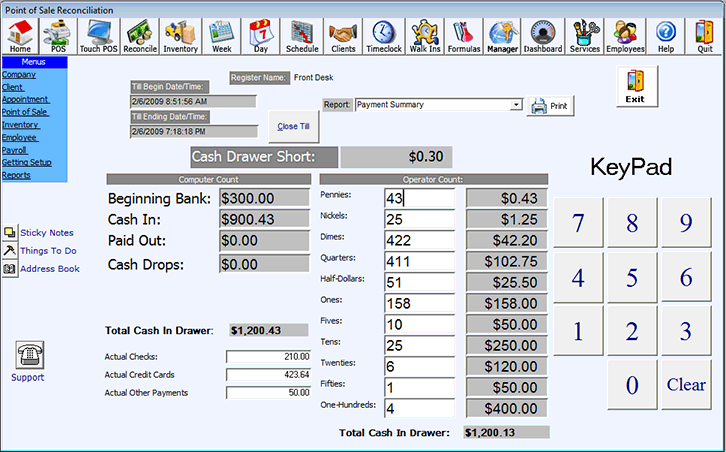Open Things To Do hammer icon
This screenshot has width=726, height=452.
[x=10, y=251]
